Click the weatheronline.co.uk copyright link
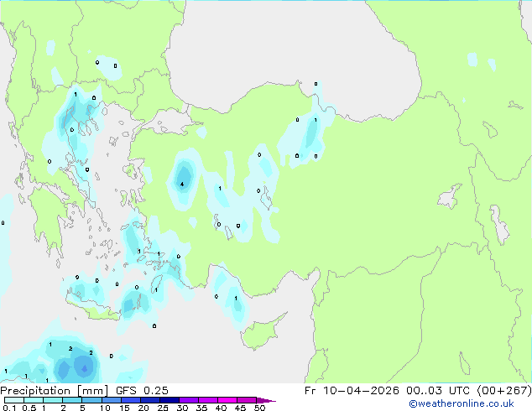The height and width of the screenshot is (411, 532). pos(461,403)
